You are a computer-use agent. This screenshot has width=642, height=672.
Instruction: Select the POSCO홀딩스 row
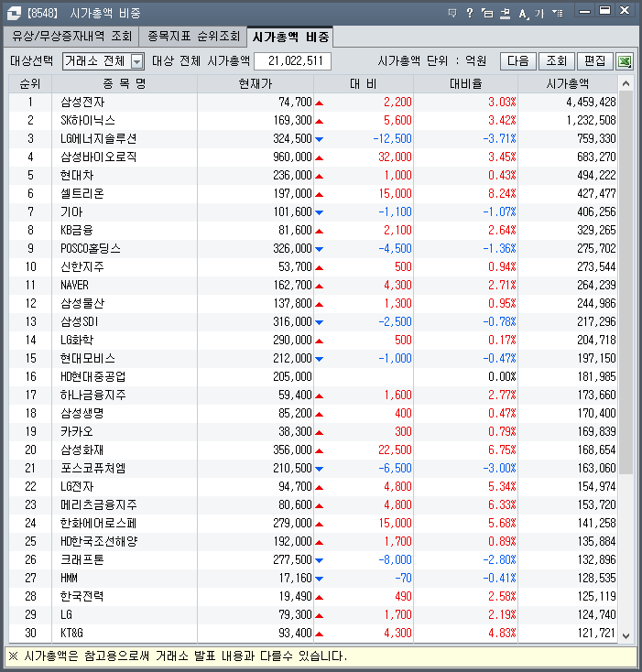coord(313,249)
